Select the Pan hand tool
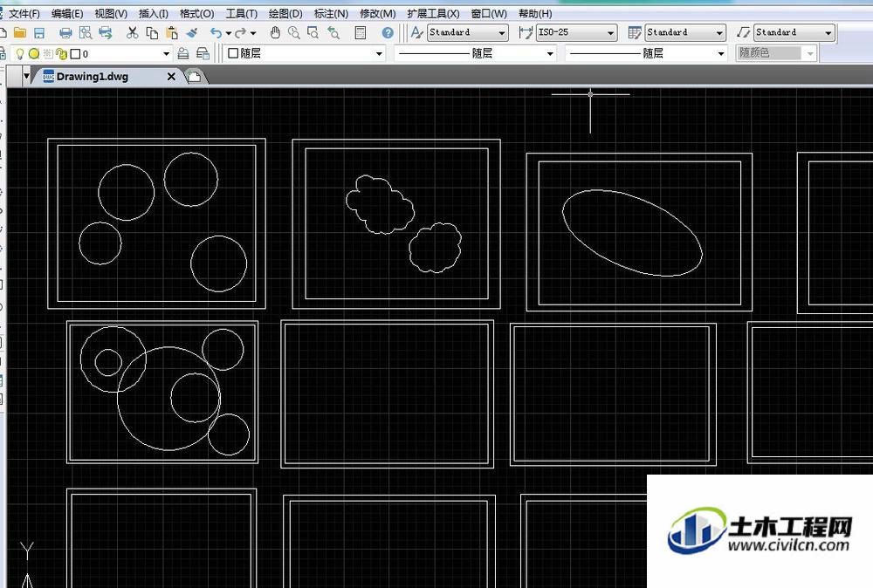The image size is (873, 588). point(274,33)
